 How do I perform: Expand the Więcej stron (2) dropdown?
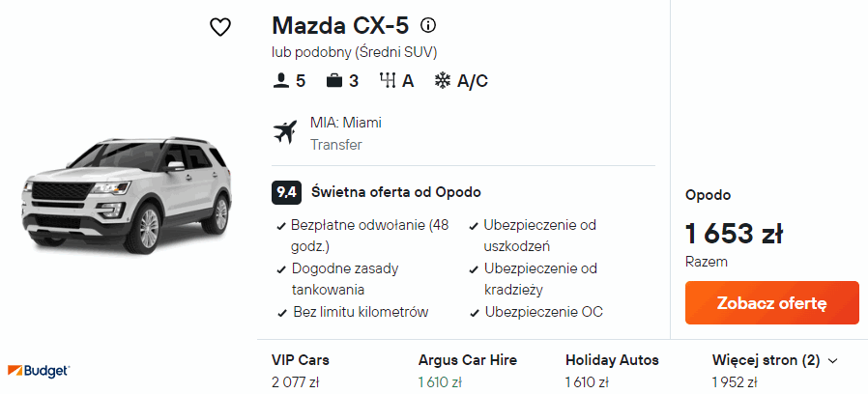tap(774, 360)
